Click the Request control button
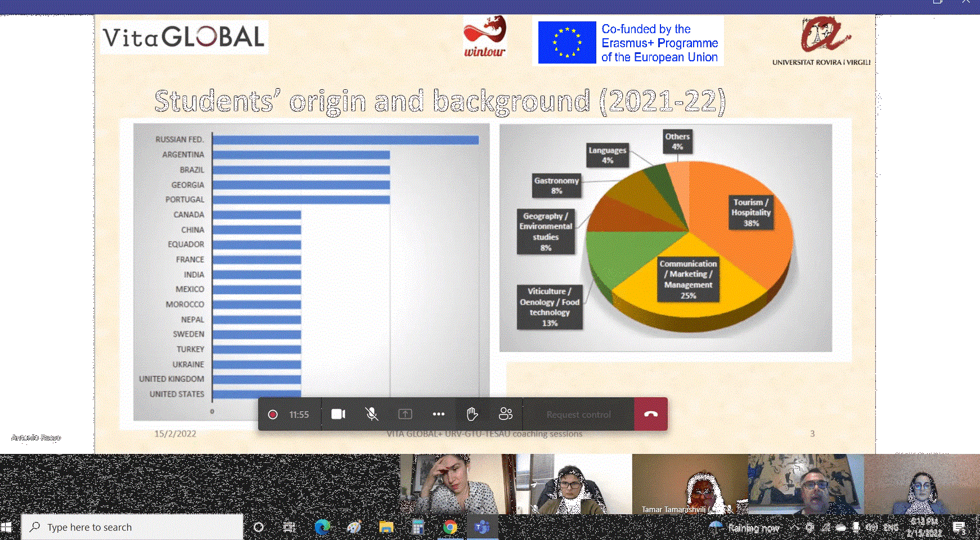Image resolution: width=980 pixels, height=540 pixels. [578, 415]
